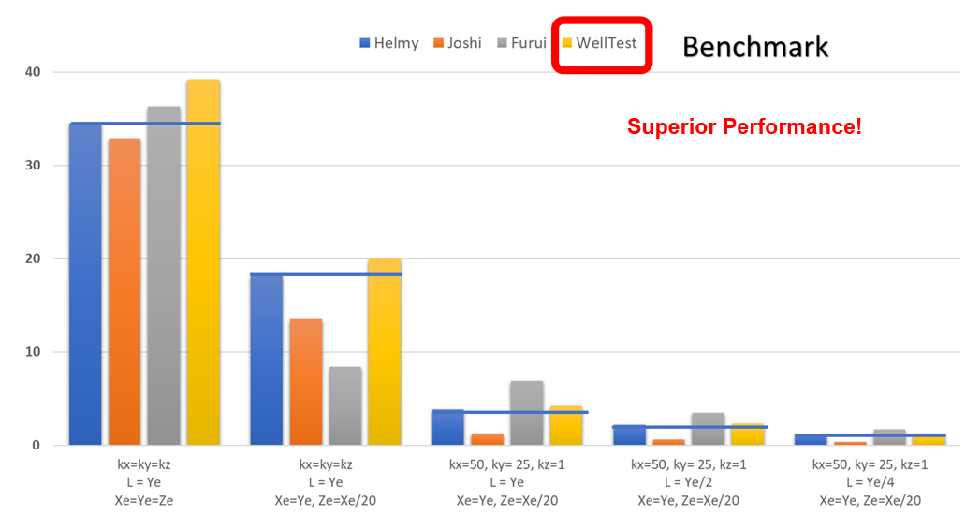
Task: Click the L = Ye/4 category label
Action: (x=870, y=482)
